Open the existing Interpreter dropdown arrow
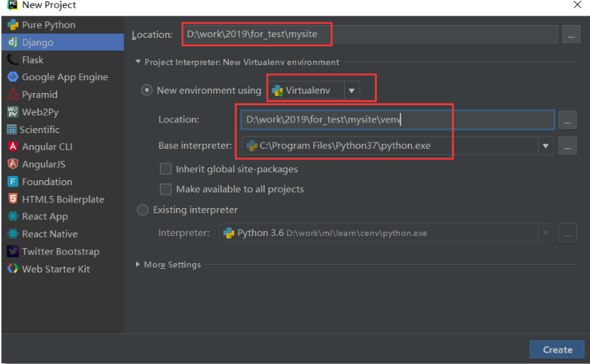Image resolution: width=590 pixels, height=364 pixels. 546,233
